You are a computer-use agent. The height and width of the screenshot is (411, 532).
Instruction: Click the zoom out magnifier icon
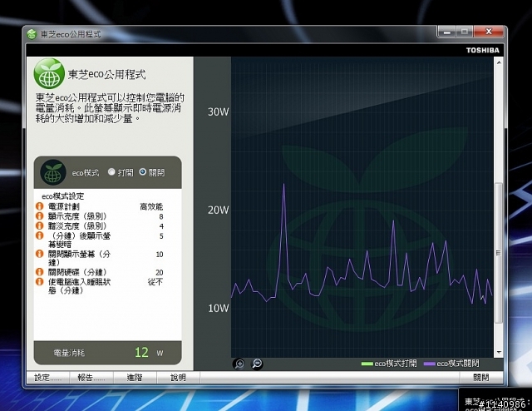pyautogui.click(x=257, y=364)
